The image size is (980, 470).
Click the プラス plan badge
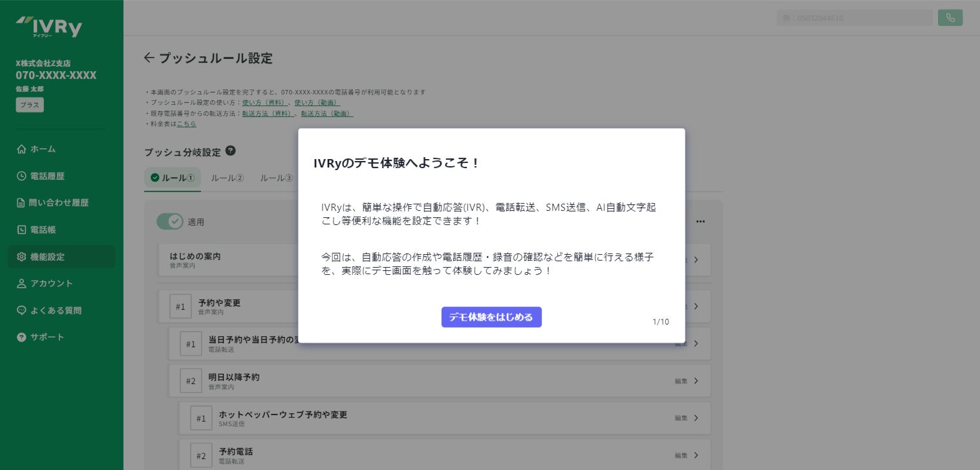coord(30,105)
